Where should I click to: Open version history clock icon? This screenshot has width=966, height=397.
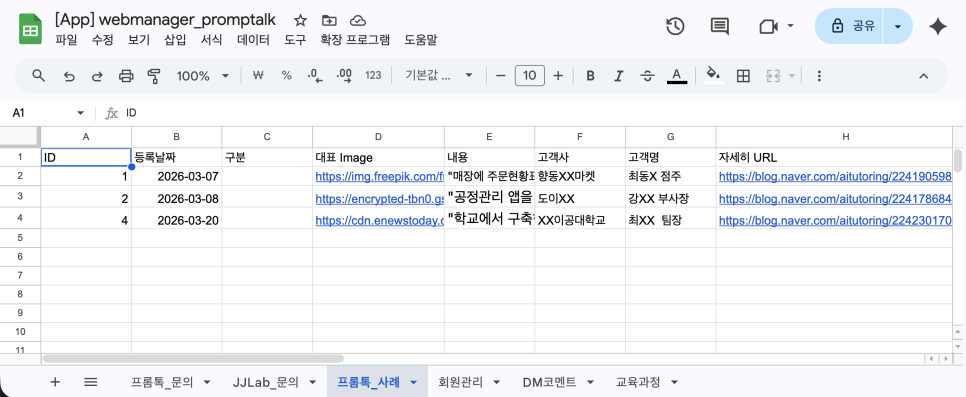coord(676,27)
